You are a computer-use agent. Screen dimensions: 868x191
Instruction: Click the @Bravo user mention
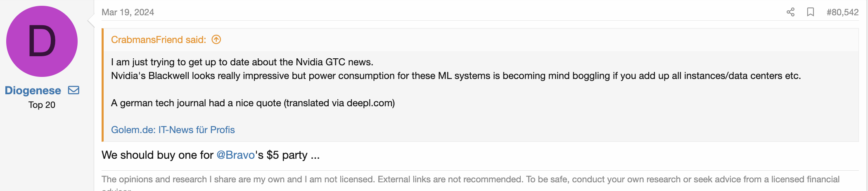(235, 155)
